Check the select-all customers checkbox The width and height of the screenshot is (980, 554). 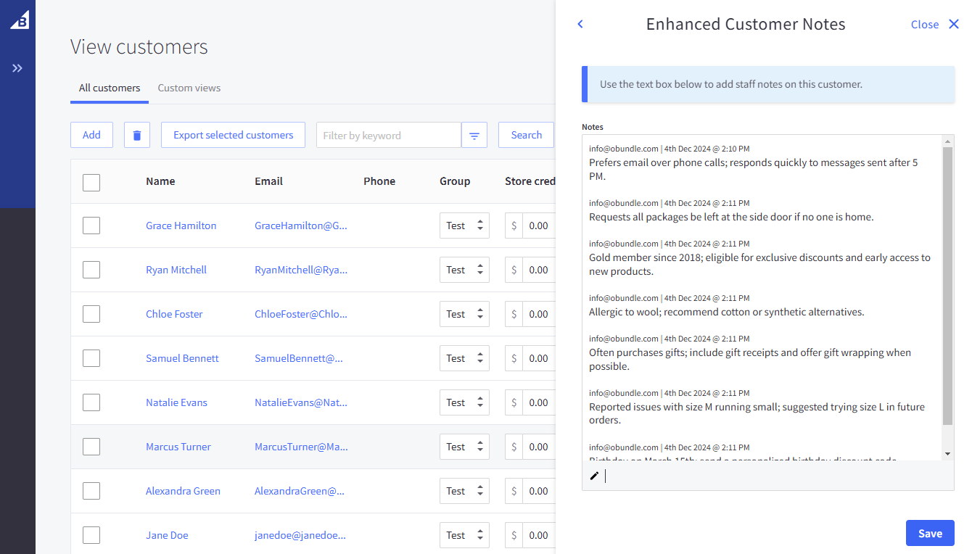pyautogui.click(x=91, y=182)
